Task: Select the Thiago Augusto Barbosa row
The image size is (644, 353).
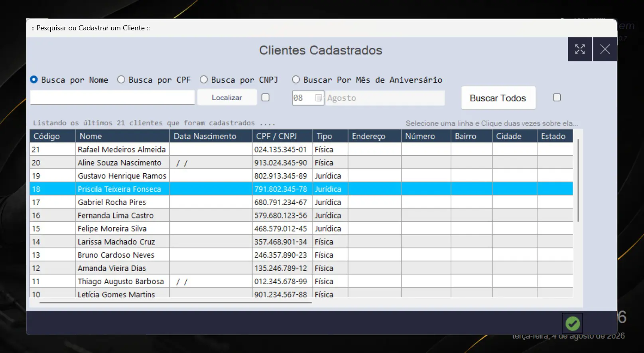Action: point(301,281)
